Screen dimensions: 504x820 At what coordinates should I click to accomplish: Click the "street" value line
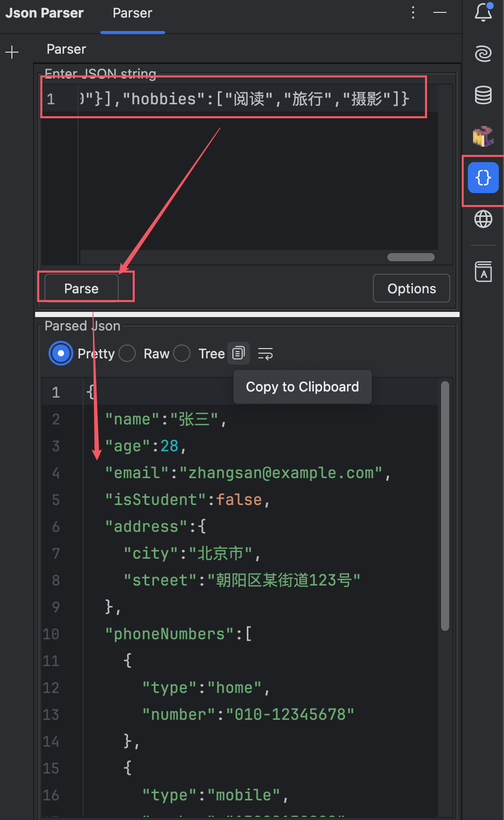[x=242, y=580]
